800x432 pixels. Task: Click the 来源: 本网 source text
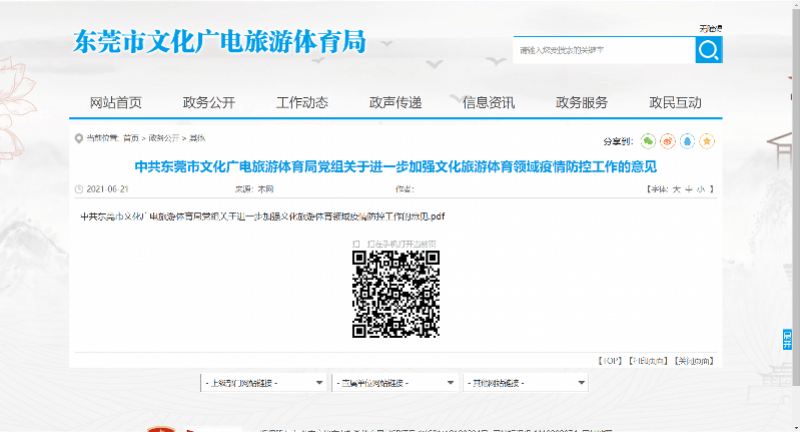(x=254, y=189)
